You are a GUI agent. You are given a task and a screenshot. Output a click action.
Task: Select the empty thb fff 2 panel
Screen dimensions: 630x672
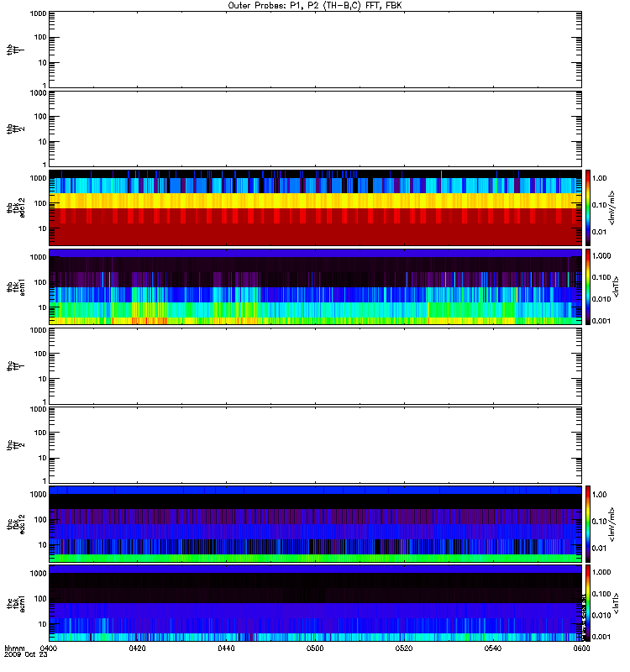point(315,129)
